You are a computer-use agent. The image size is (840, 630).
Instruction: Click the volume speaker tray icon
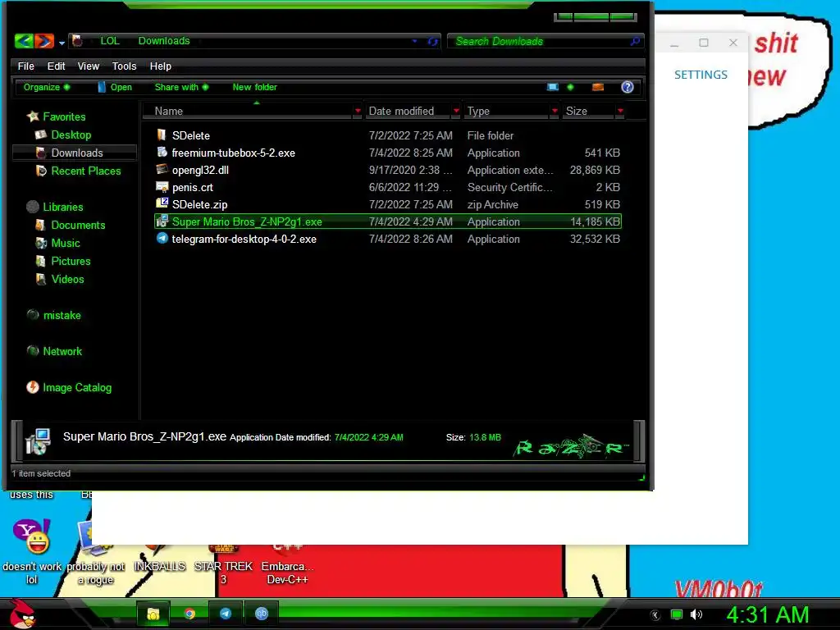click(x=696, y=614)
